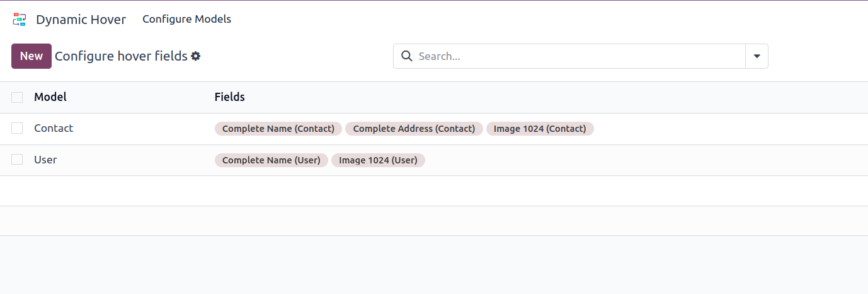Open the Contact model record
Viewport: 868px width, 294px height.
pos(54,128)
